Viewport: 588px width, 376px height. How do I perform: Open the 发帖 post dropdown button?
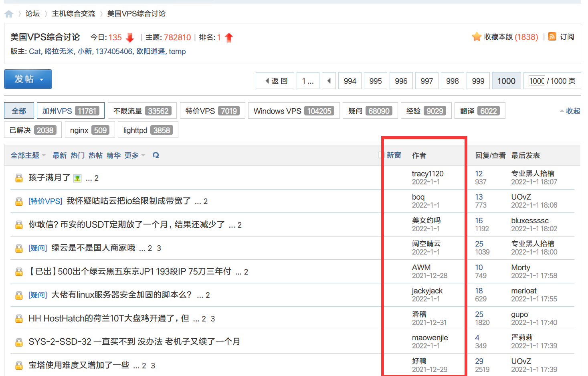coord(28,79)
